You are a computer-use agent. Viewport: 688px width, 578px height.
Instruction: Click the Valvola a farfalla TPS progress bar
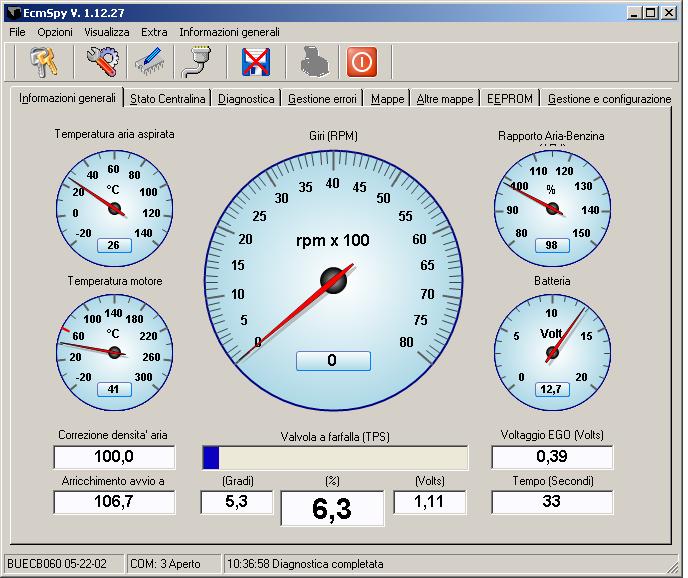point(335,458)
